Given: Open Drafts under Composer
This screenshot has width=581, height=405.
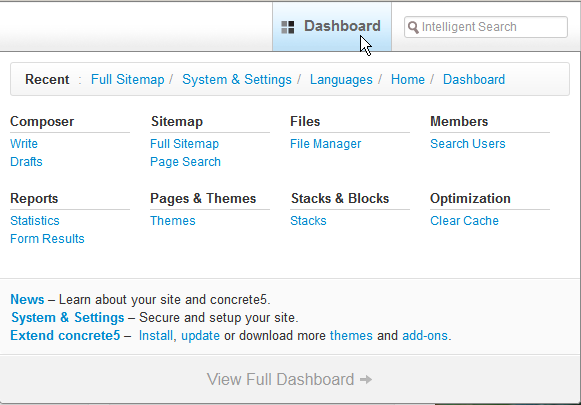Looking at the screenshot, I should 26,162.
